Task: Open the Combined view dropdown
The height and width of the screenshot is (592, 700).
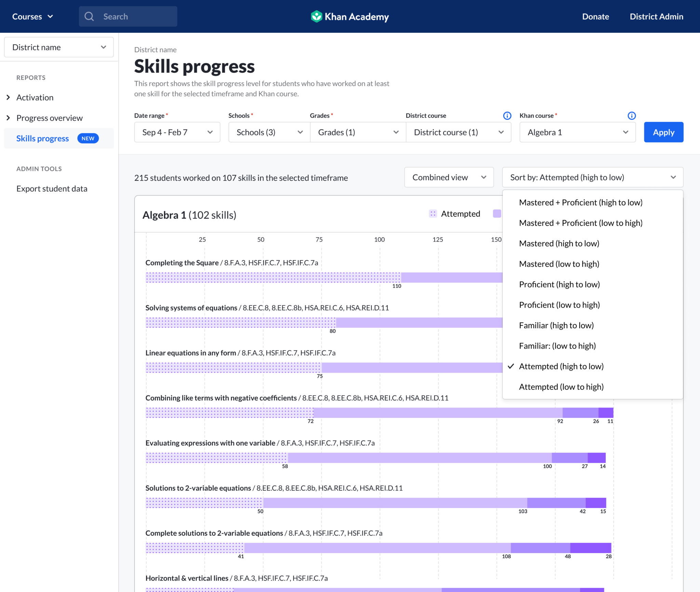Action: click(x=449, y=177)
